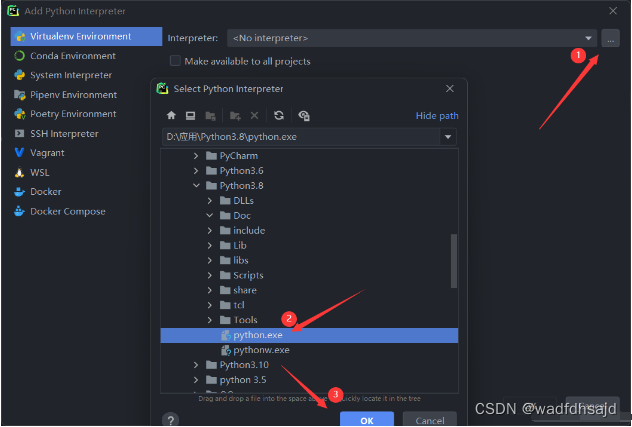The height and width of the screenshot is (427, 632).
Task: Toggle show hidden files icon
Action: tap(304, 116)
